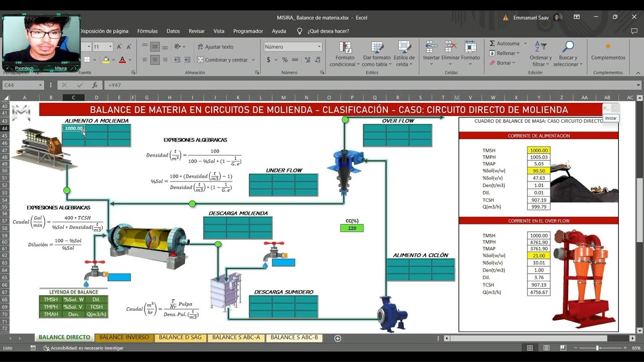Click ¿Qué desea hacer? search box
This screenshot has height=362, width=644.
(328, 31)
